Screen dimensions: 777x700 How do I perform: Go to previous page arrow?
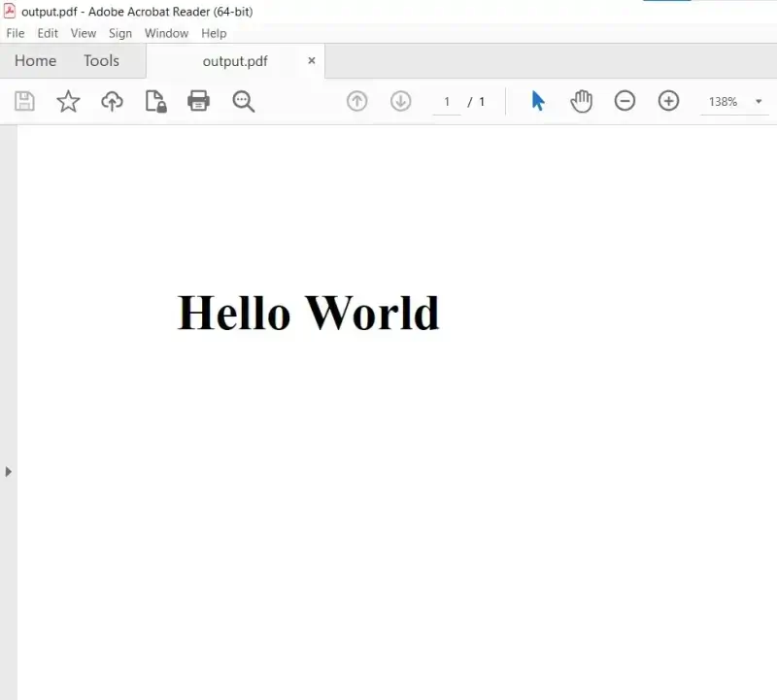(x=356, y=101)
